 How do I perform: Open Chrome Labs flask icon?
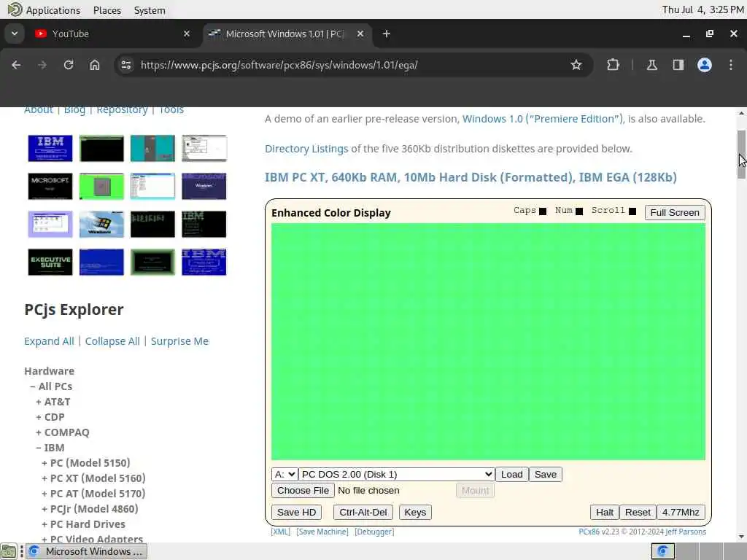651,65
